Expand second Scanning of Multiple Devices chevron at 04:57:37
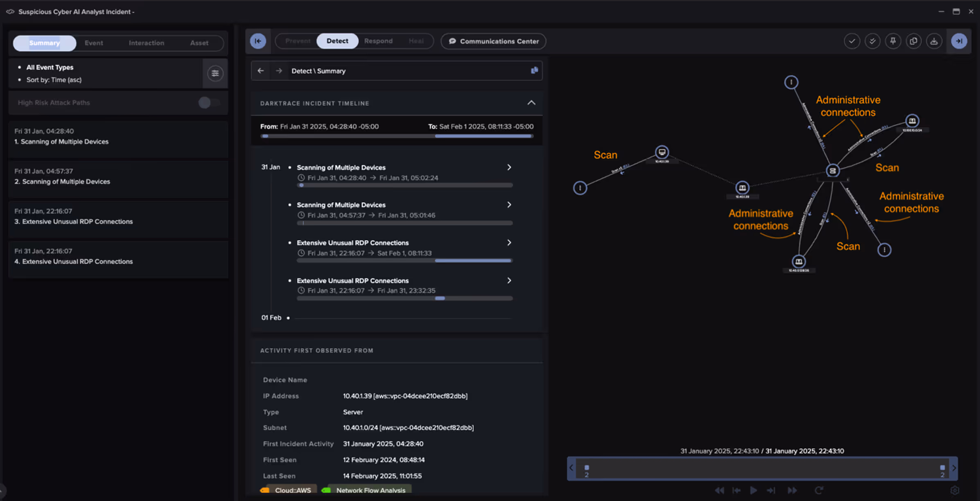Image resolution: width=980 pixels, height=501 pixels. click(509, 205)
